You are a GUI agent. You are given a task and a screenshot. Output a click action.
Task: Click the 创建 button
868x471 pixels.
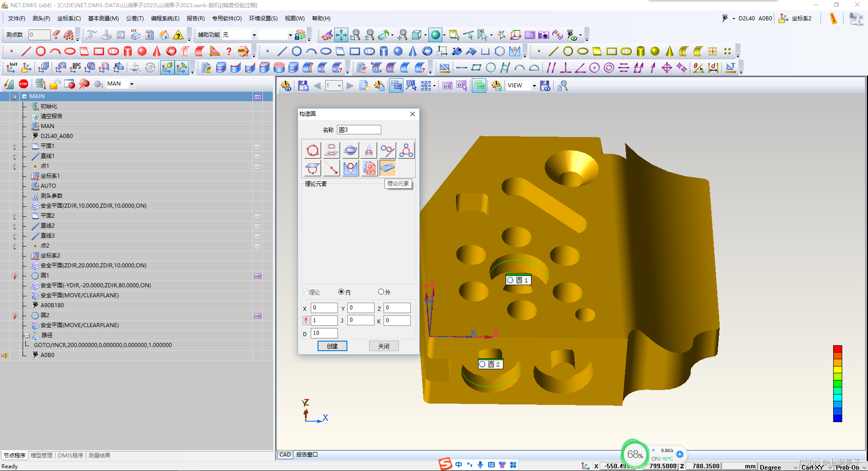point(332,346)
